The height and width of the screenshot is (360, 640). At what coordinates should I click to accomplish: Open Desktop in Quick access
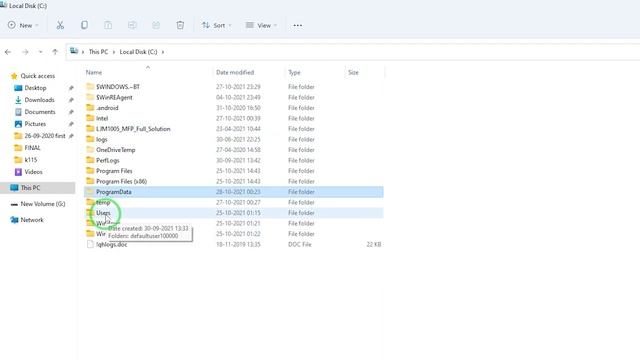pos(35,88)
